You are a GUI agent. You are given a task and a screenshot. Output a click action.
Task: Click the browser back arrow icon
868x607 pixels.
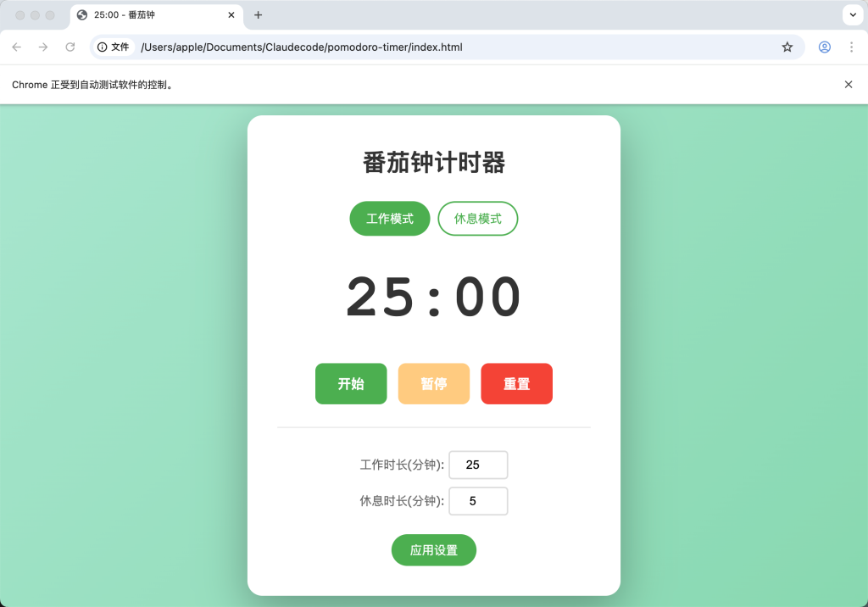click(x=17, y=47)
